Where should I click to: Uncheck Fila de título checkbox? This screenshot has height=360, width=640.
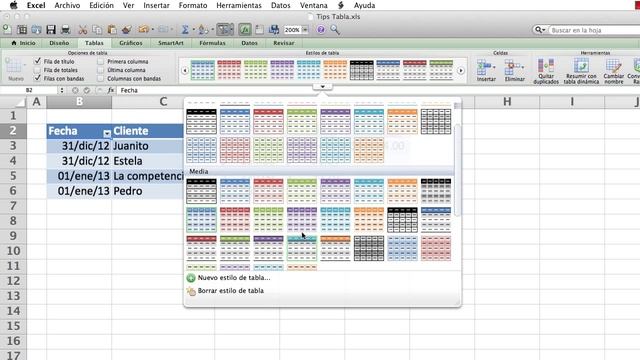coord(38,61)
